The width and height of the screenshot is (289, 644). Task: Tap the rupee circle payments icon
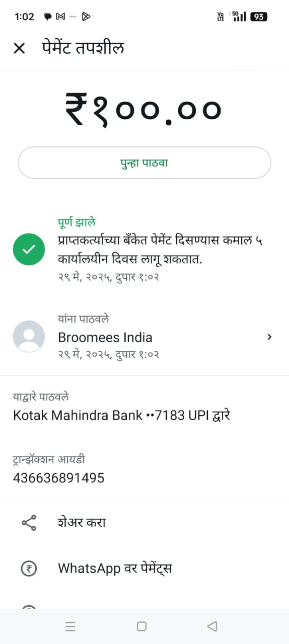[x=29, y=569]
